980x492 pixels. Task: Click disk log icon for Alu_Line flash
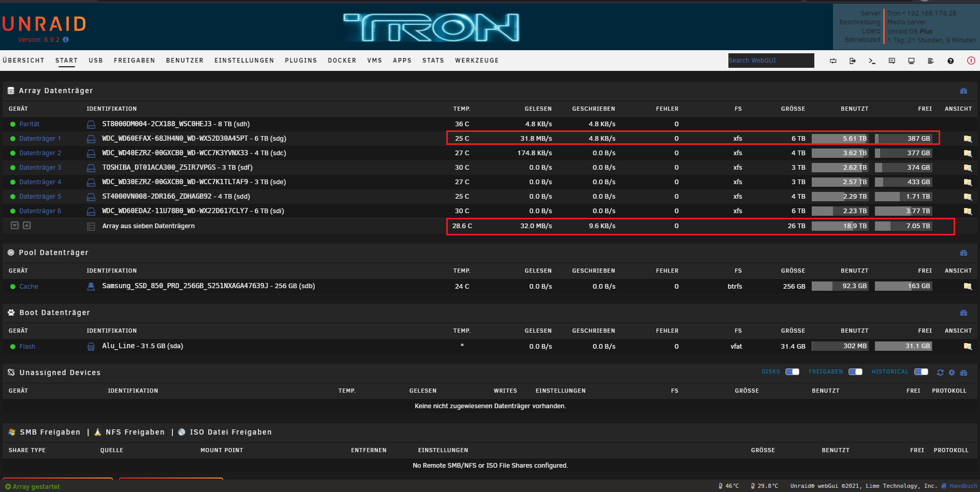[91, 347]
